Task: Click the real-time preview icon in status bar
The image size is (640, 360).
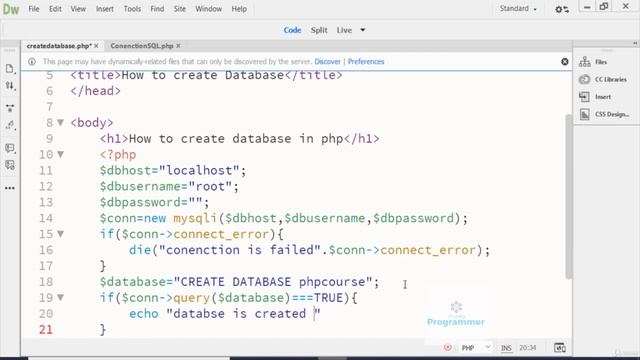Action: tap(560, 348)
